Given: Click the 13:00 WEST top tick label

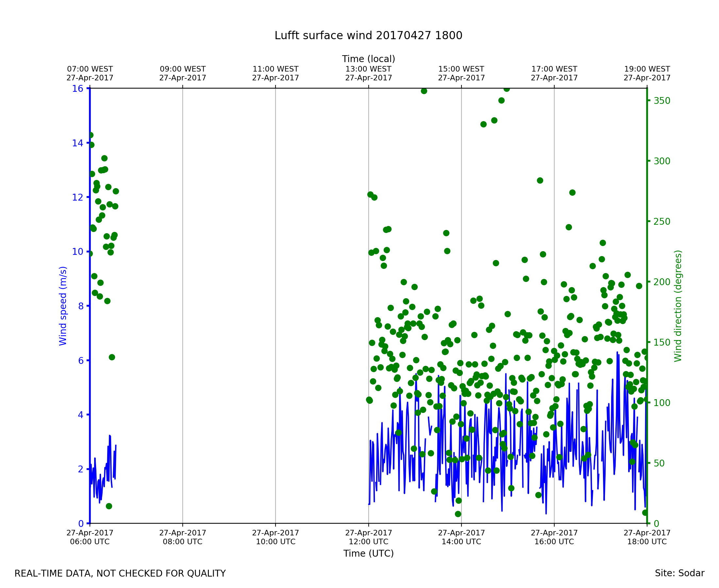Looking at the screenshot, I should point(368,73).
